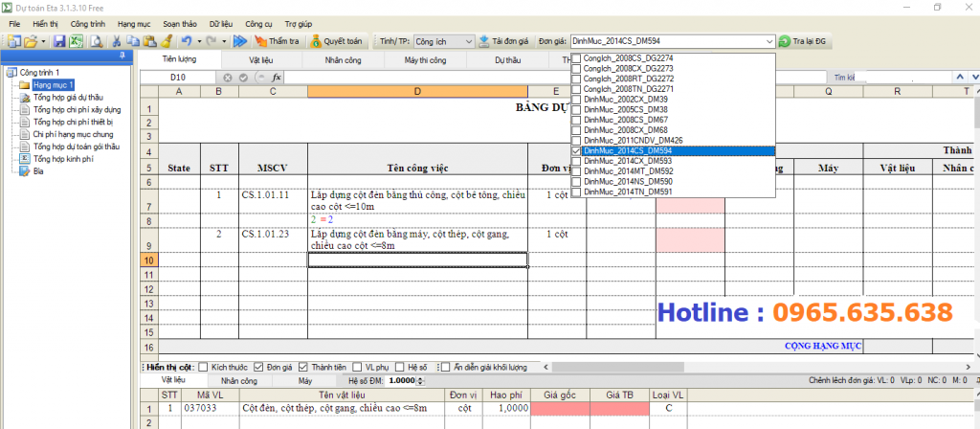Uncheck the Thành tiền column checkbox
The image size is (980, 429).
[x=302, y=367]
